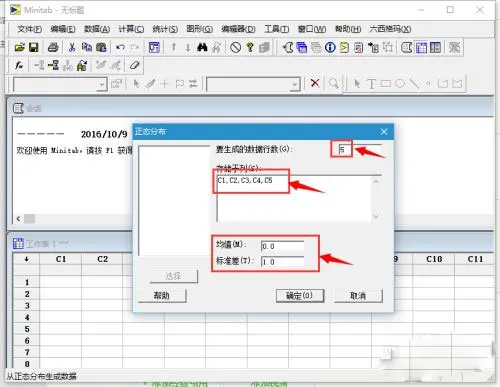Click the Paste clipboard icon
Image resolution: width=500 pixels, height=387 pixels.
click(x=101, y=48)
